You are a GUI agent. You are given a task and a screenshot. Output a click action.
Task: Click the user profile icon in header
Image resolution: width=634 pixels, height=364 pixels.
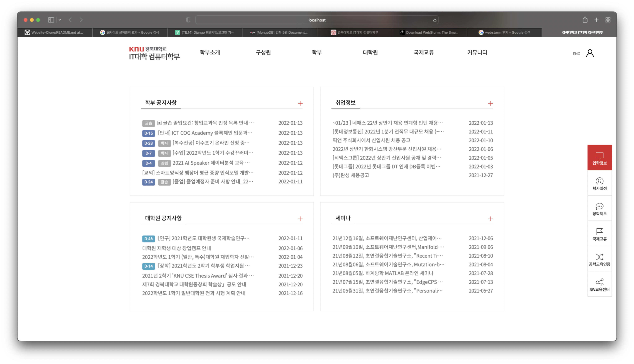pyautogui.click(x=590, y=53)
